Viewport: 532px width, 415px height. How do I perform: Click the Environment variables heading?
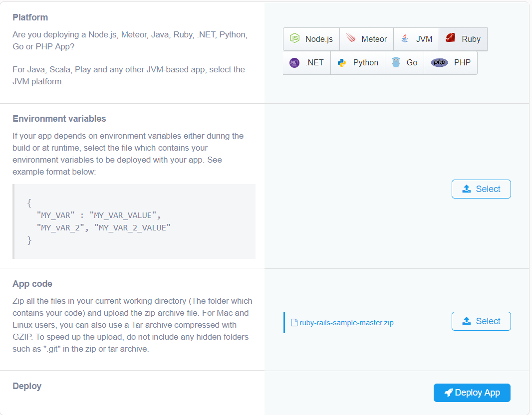59,119
